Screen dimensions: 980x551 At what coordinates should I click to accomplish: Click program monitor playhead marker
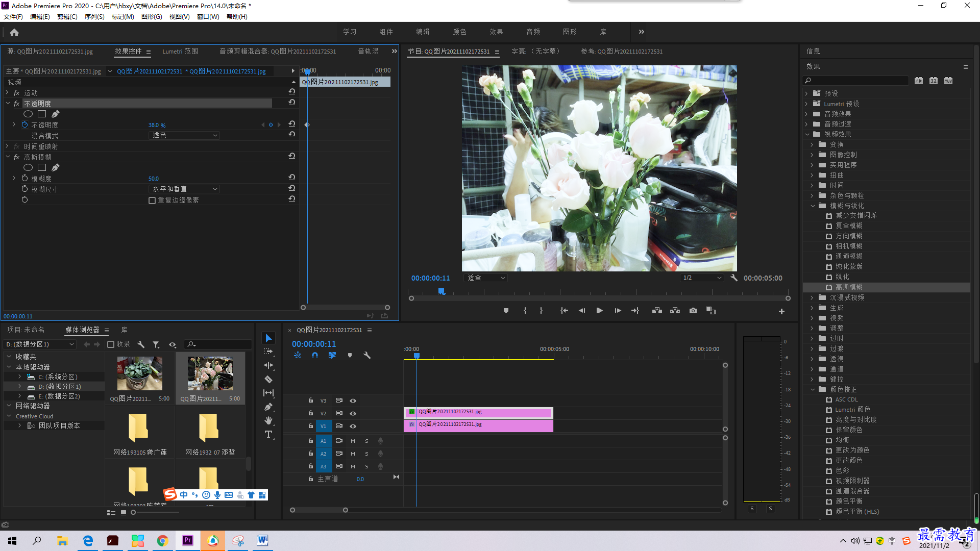442,291
